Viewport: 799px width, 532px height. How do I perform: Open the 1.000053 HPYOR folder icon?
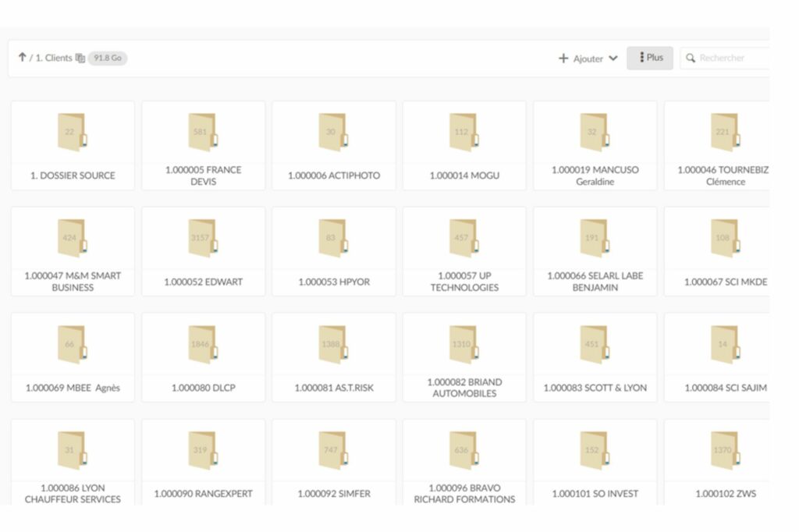click(x=333, y=238)
